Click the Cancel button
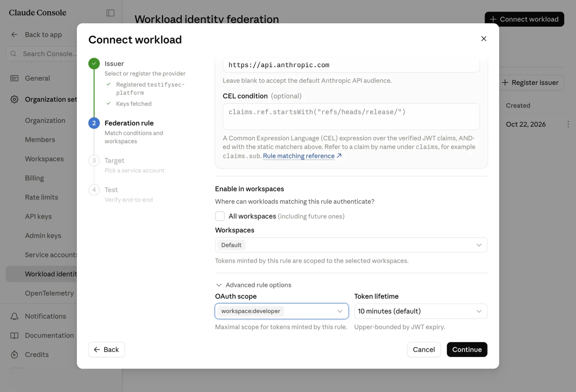This screenshot has height=392, width=576. (x=424, y=350)
